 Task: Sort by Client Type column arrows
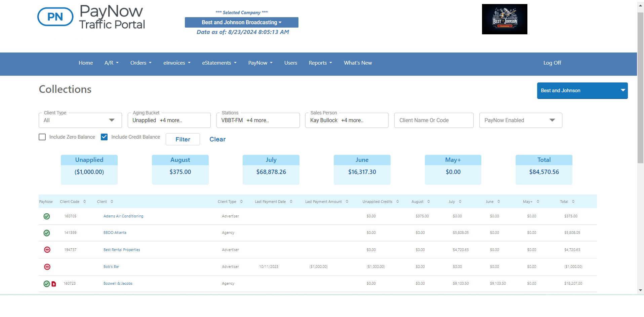pyautogui.click(x=241, y=202)
